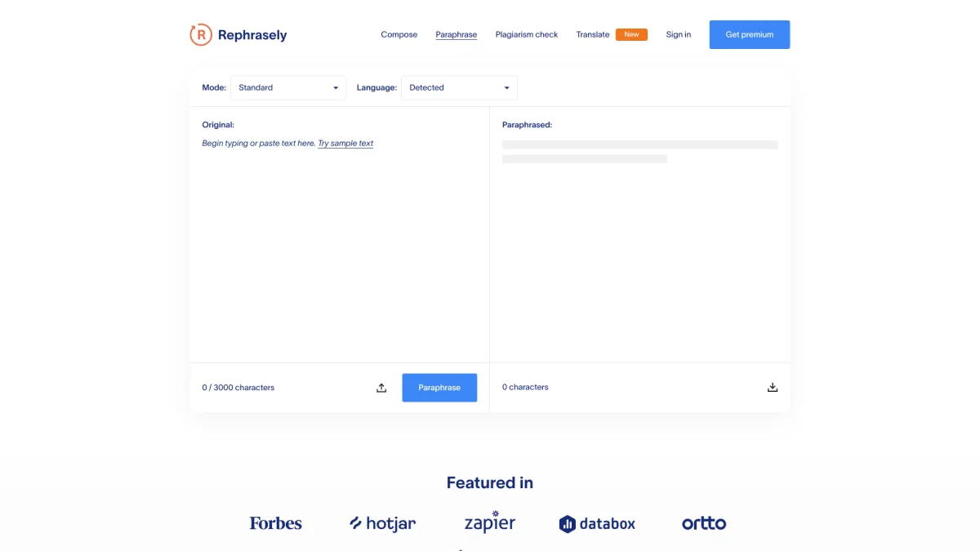Click the Rephrasely circular R logo icon
This screenshot has width=980, height=551.
coord(200,34)
